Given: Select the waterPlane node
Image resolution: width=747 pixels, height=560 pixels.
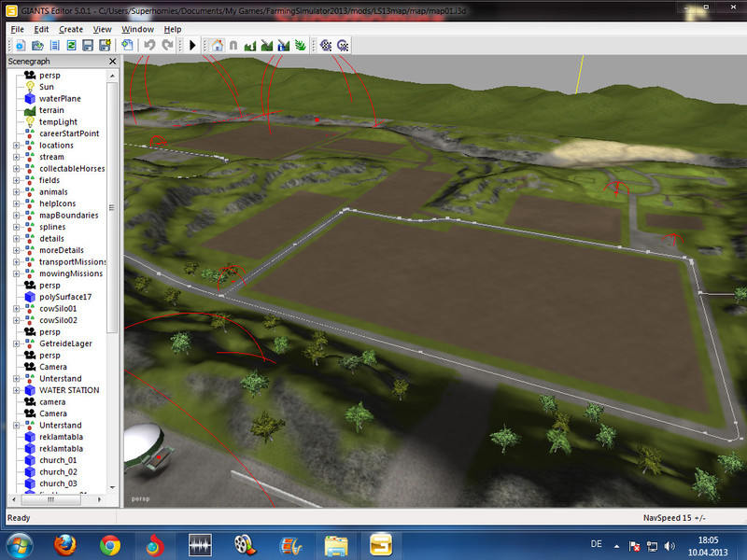Looking at the screenshot, I should coord(60,99).
